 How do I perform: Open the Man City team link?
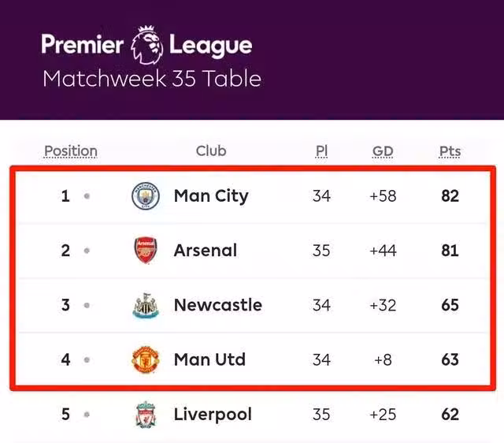[211, 196]
